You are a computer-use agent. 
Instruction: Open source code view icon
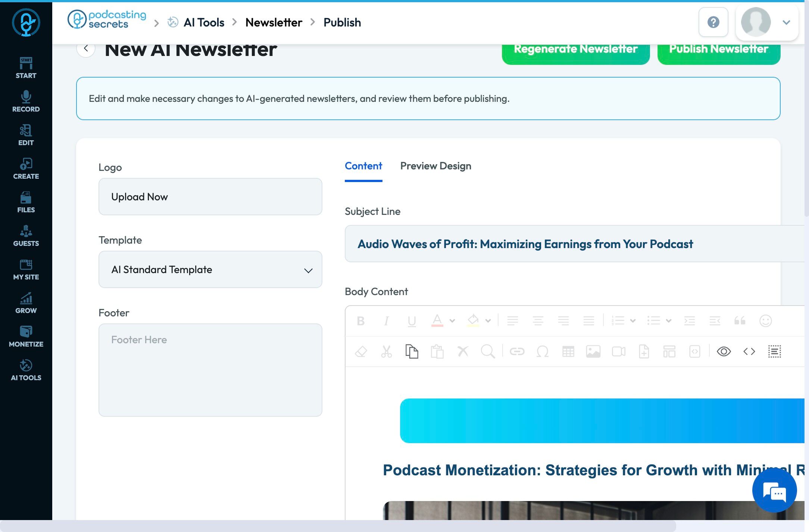749,351
